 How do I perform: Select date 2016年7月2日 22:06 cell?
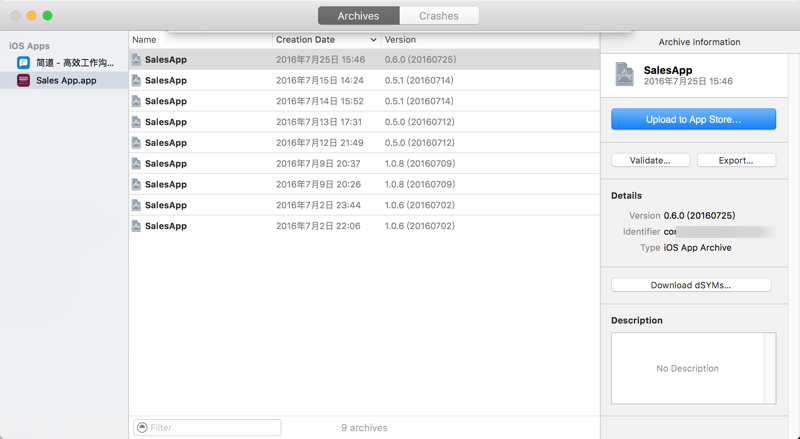[x=318, y=226]
